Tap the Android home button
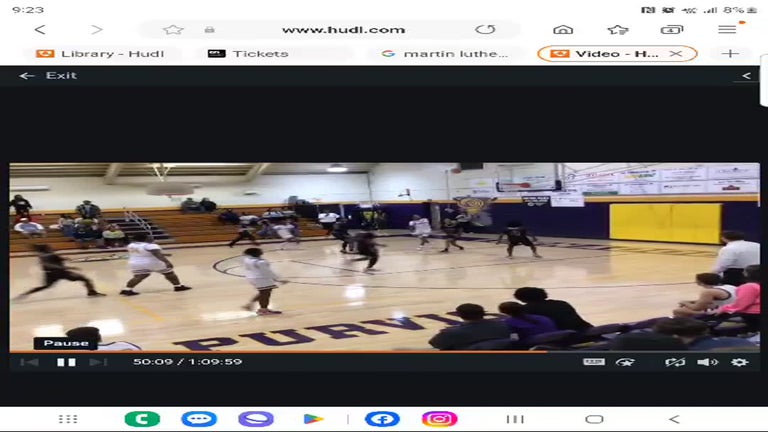The width and height of the screenshot is (768, 432). pyautogui.click(x=594, y=419)
